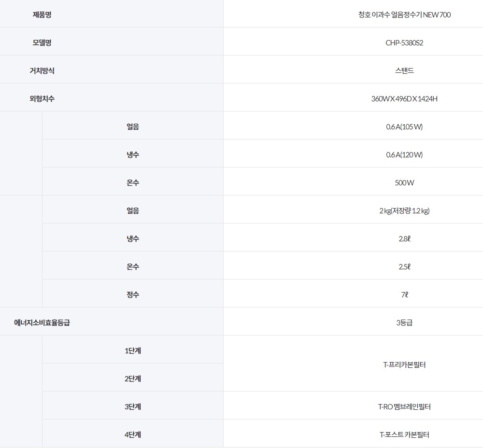
Task: Click the T-프리카본필터 filter name
Action: pyautogui.click(x=404, y=364)
